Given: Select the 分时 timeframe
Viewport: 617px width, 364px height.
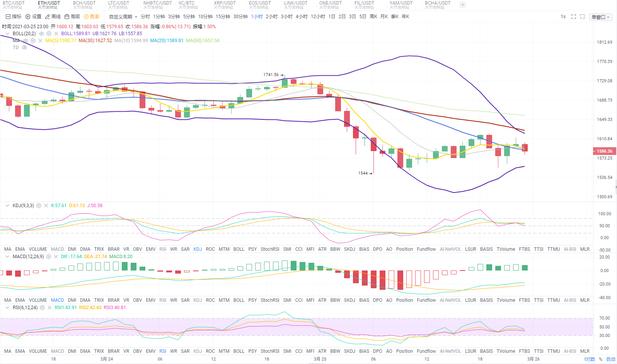Looking at the screenshot, I should click(145, 17).
